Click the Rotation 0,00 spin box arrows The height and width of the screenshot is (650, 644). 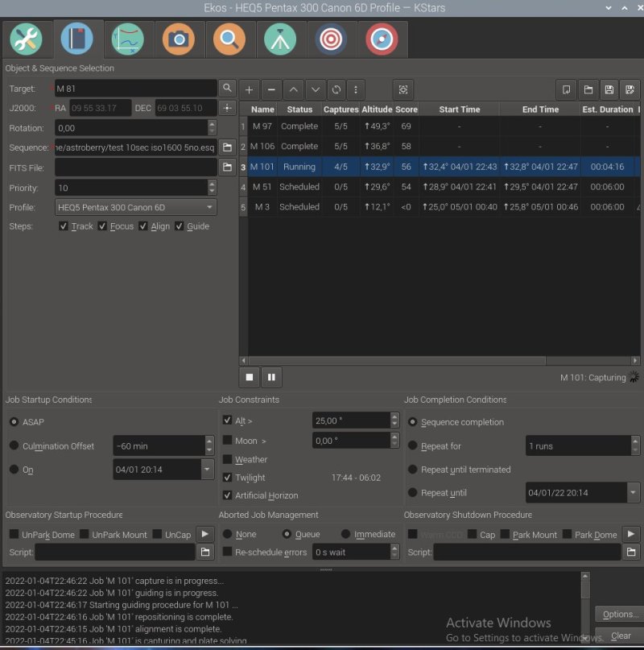coord(212,128)
